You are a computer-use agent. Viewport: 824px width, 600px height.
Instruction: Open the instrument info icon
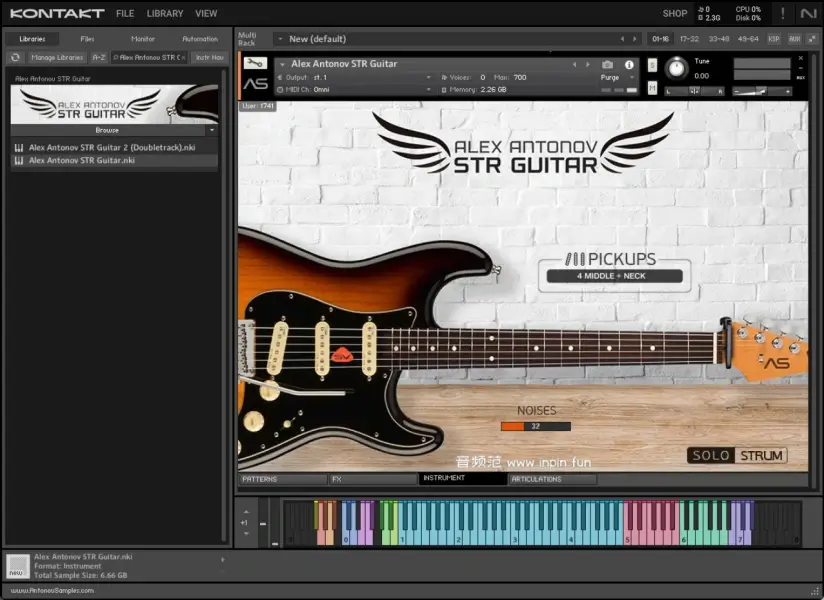[x=629, y=65]
